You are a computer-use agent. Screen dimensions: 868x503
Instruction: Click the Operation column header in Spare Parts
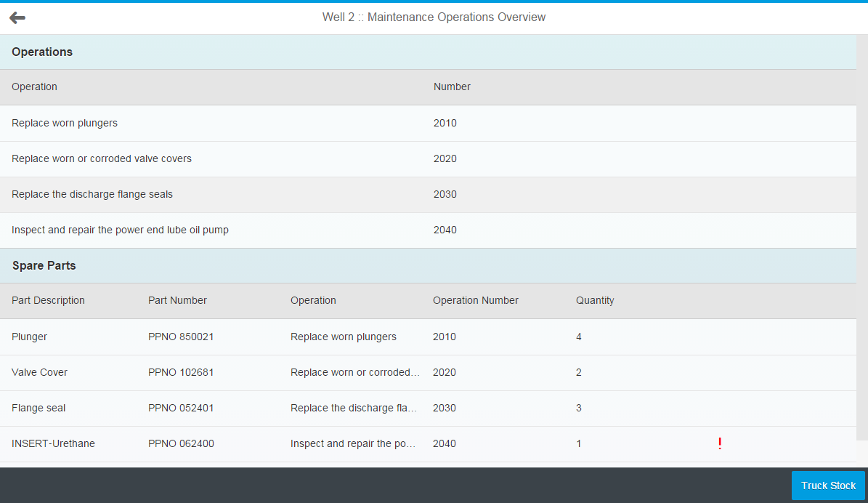[313, 300]
